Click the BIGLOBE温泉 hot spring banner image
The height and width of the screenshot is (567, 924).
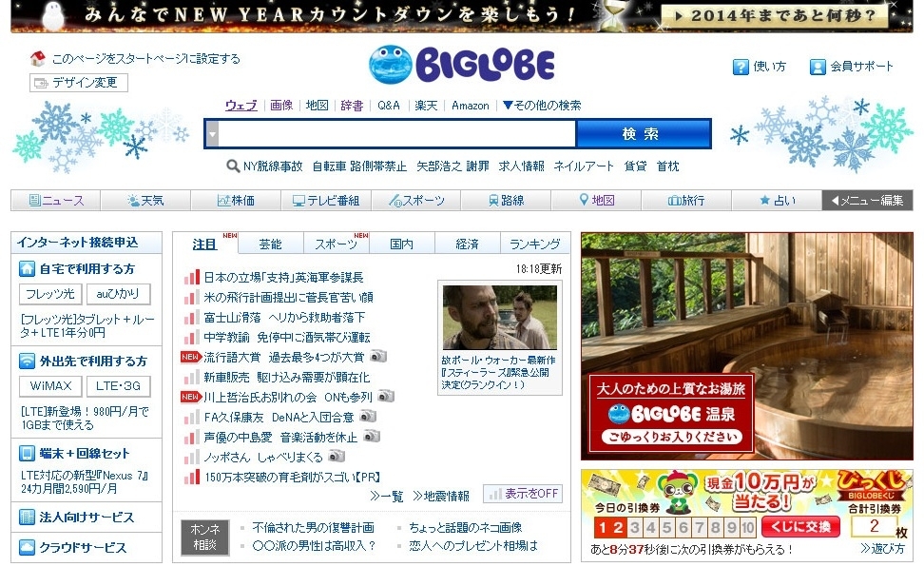746,345
